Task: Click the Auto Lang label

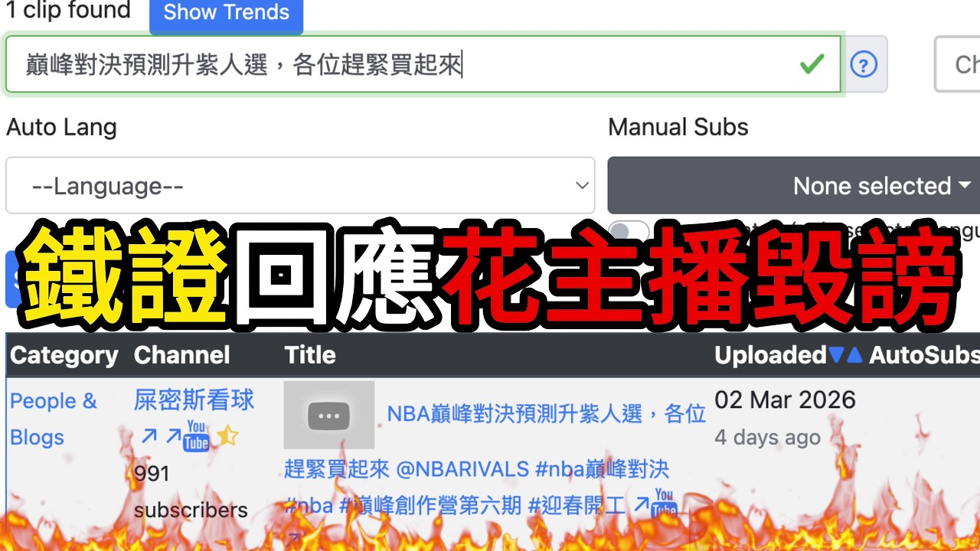Action: (61, 127)
